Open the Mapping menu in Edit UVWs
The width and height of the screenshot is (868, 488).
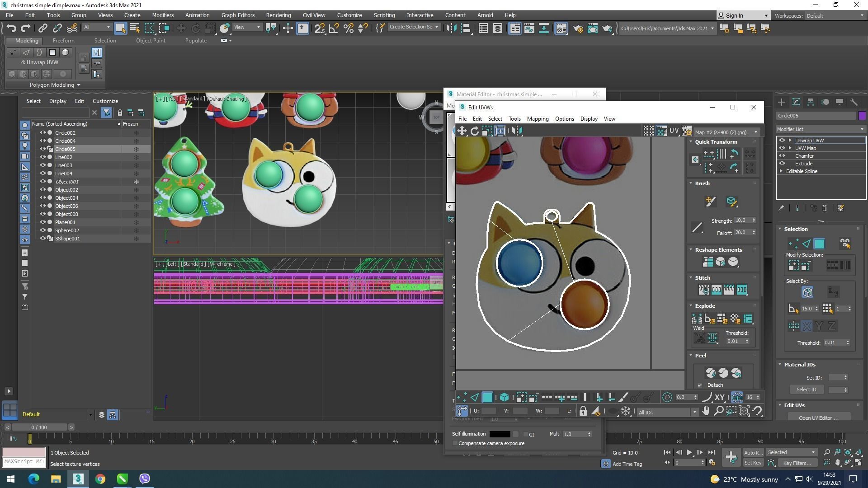click(x=538, y=119)
